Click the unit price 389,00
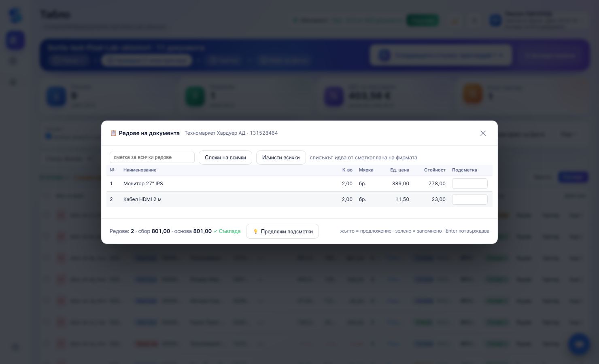This screenshot has width=599, height=364. coord(401,184)
